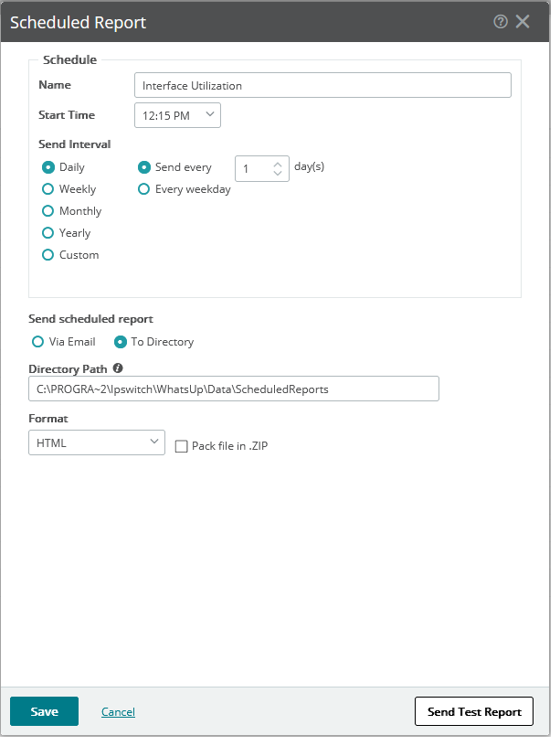Click the Cancel link
This screenshot has height=746, width=560.
118,712
